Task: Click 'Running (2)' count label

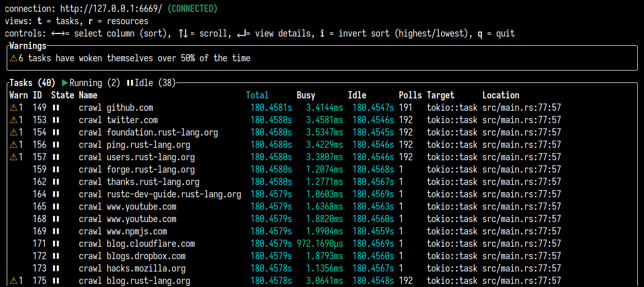Action: point(95,83)
